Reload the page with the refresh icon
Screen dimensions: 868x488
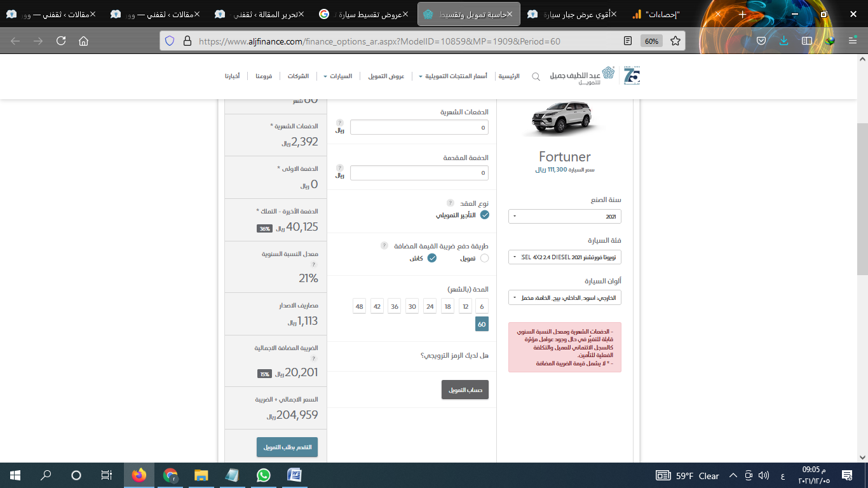click(61, 41)
